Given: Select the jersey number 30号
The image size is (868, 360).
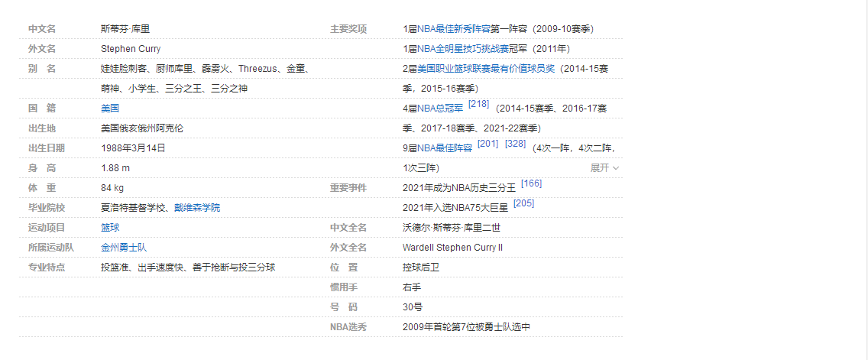Looking at the screenshot, I should pyautogui.click(x=413, y=307).
